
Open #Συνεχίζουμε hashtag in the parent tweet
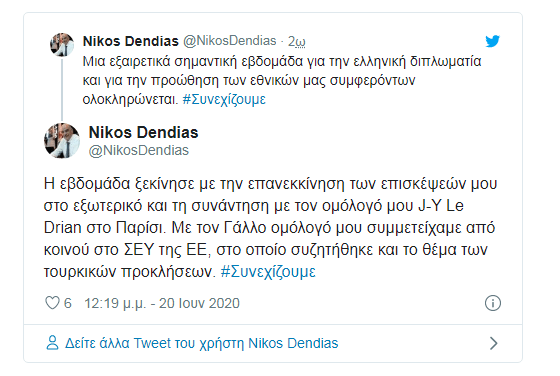coord(224,99)
